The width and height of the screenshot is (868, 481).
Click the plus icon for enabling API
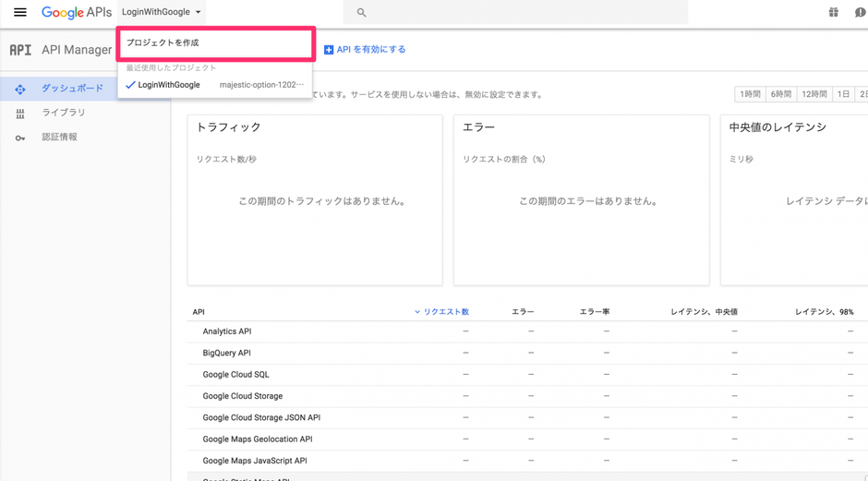328,50
